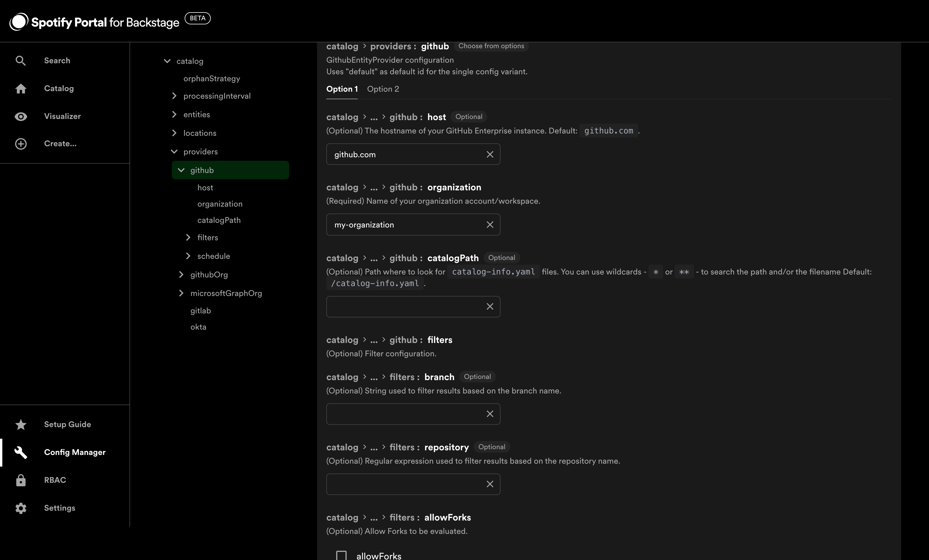Click the 'GithubEntityProvider configuration' description text
929x560 pixels.
coord(390,60)
